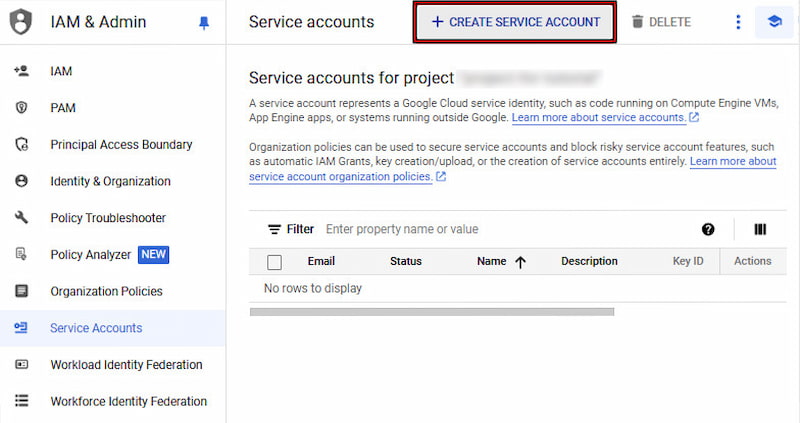Click the Create Service Account button
This screenshot has height=423, width=800.
click(x=515, y=22)
